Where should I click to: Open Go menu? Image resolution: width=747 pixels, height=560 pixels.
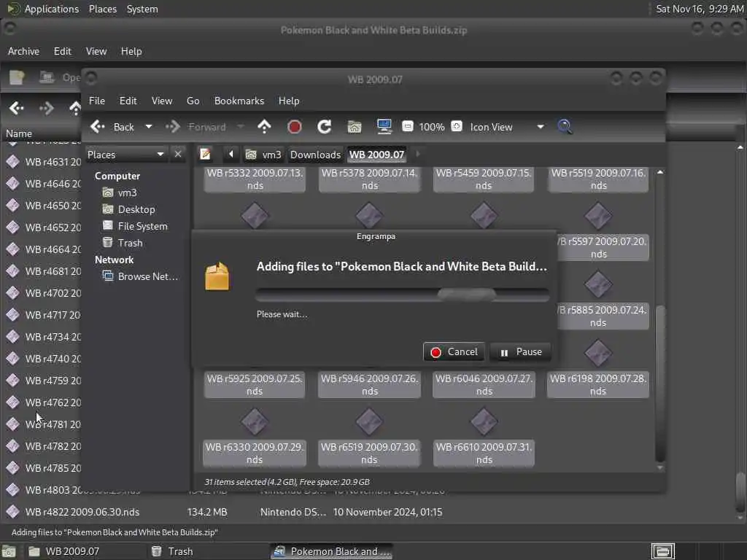pos(193,101)
